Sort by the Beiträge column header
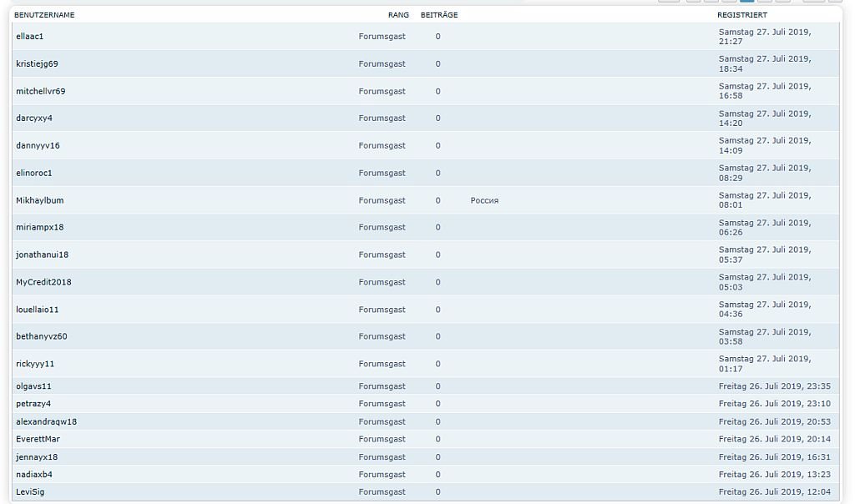 coord(439,15)
